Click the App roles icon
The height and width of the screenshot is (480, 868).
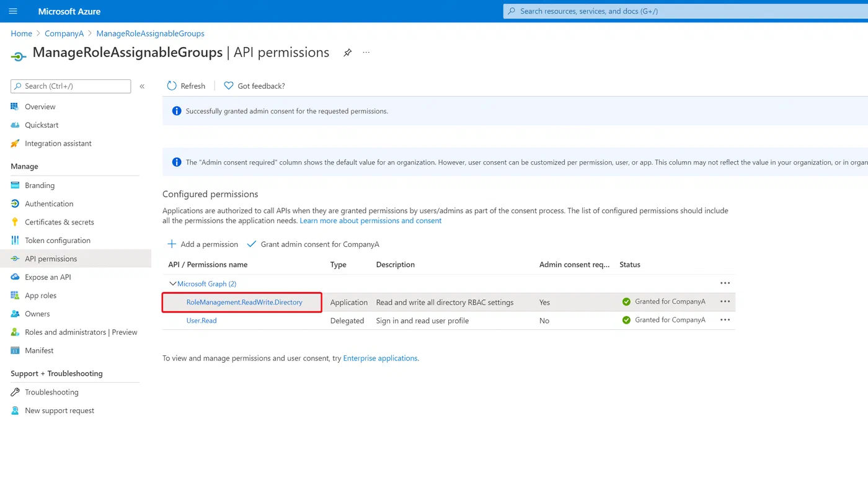pyautogui.click(x=15, y=295)
